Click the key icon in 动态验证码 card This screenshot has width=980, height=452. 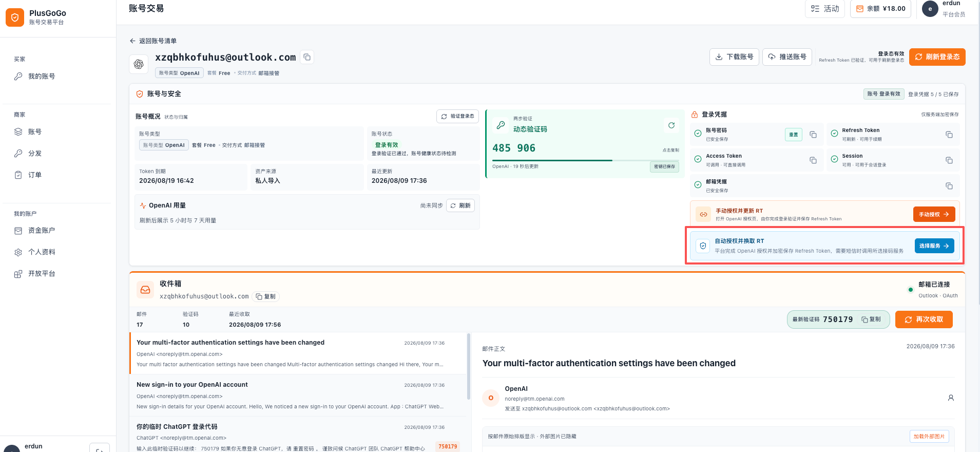(501, 125)
